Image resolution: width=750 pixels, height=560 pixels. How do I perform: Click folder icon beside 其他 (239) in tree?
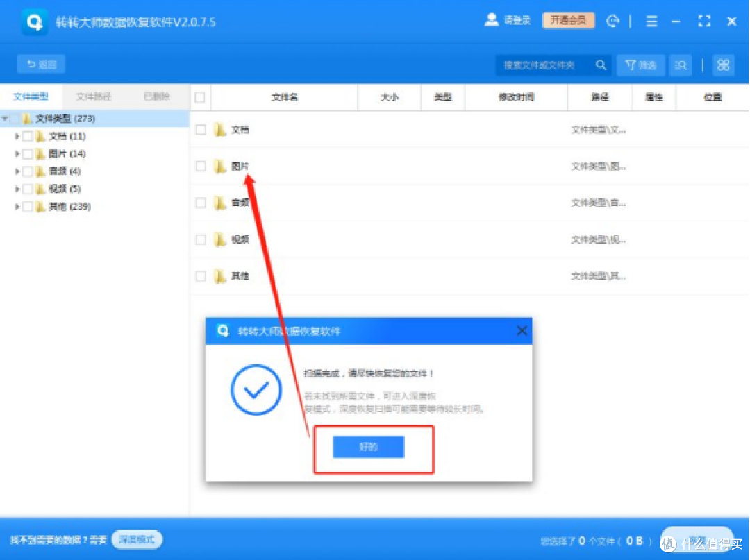tap(41, 206)
